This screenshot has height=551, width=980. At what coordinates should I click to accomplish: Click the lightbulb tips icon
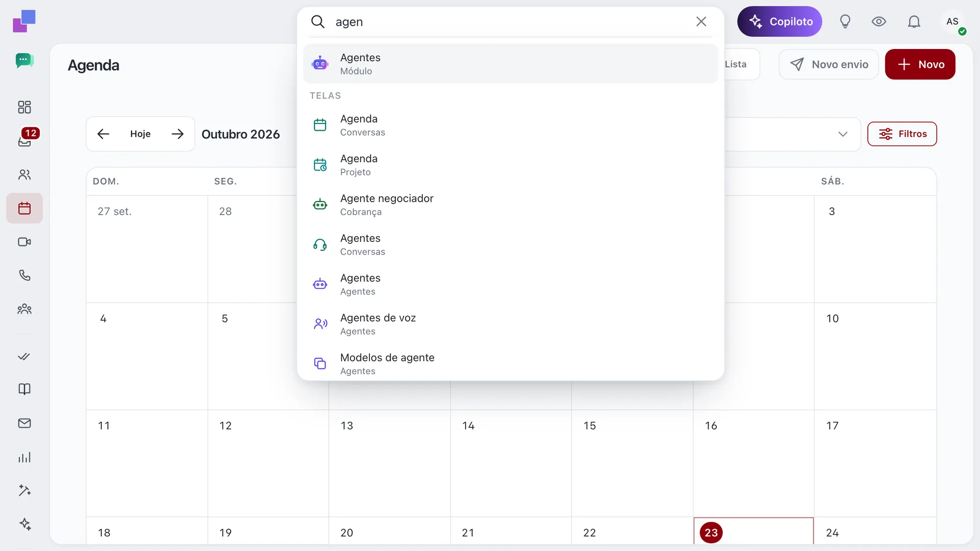click(x=845, y=22)
